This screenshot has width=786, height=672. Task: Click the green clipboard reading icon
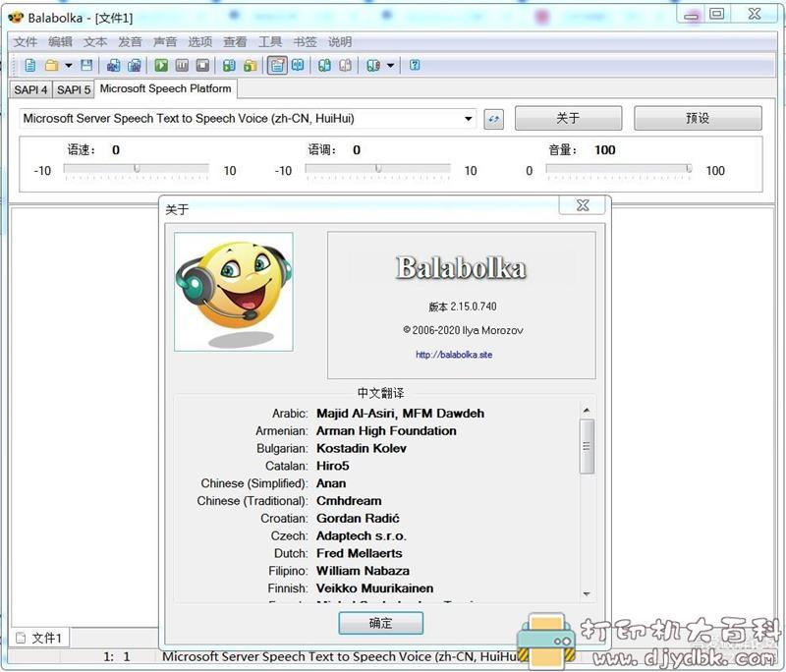coord(229,65)
